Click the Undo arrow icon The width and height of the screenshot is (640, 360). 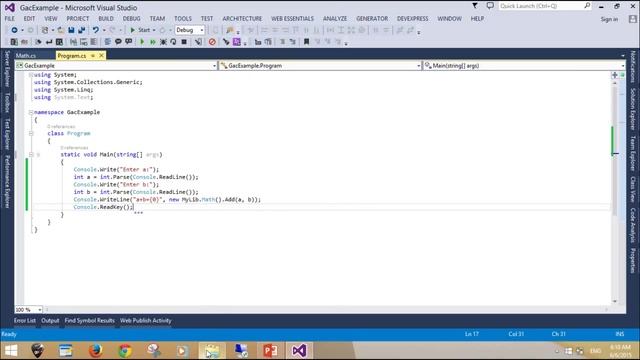coord(96,30)
